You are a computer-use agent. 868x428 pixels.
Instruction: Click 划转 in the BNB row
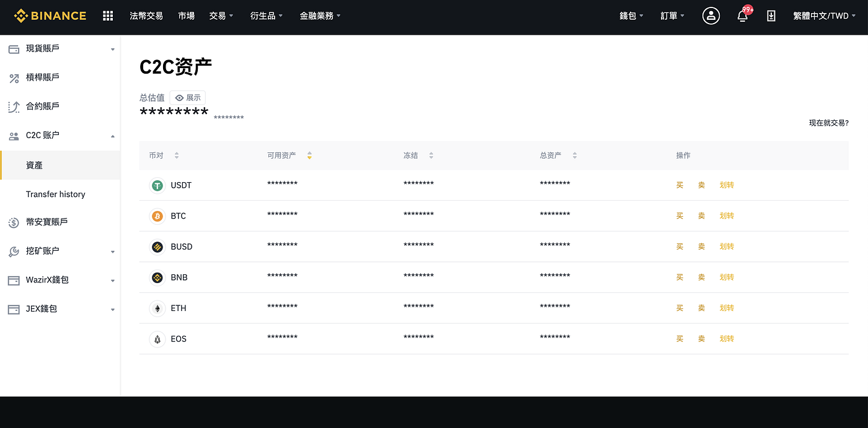[727, 277]
